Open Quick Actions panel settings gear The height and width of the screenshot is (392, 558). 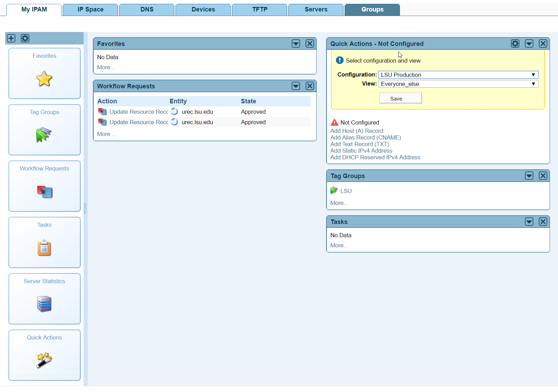point(515,43)
